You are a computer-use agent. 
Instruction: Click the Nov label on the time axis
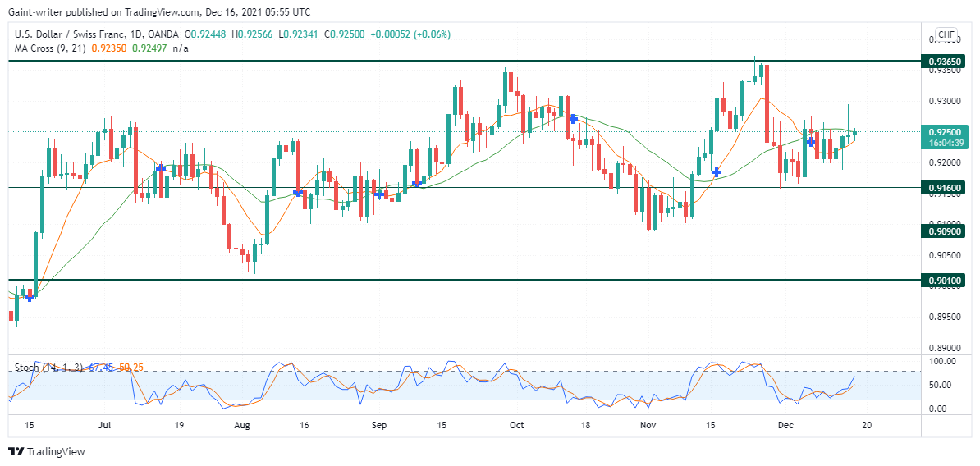point(648,426)
